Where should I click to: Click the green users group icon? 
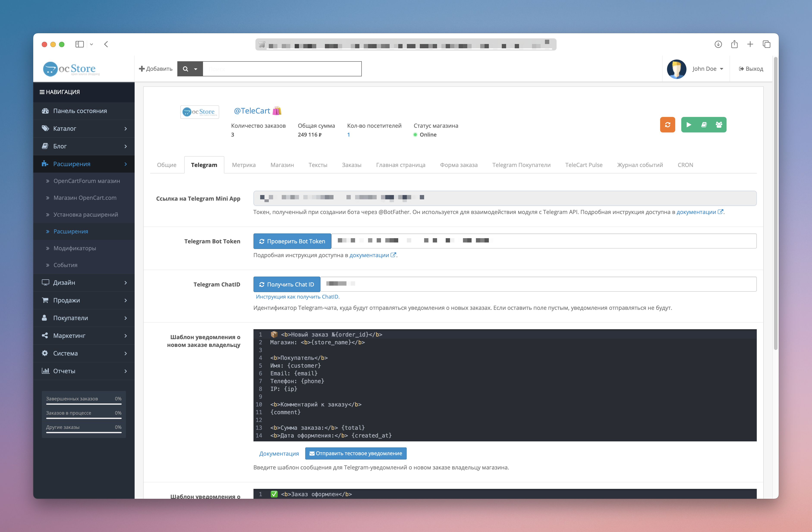click(719, 124)
